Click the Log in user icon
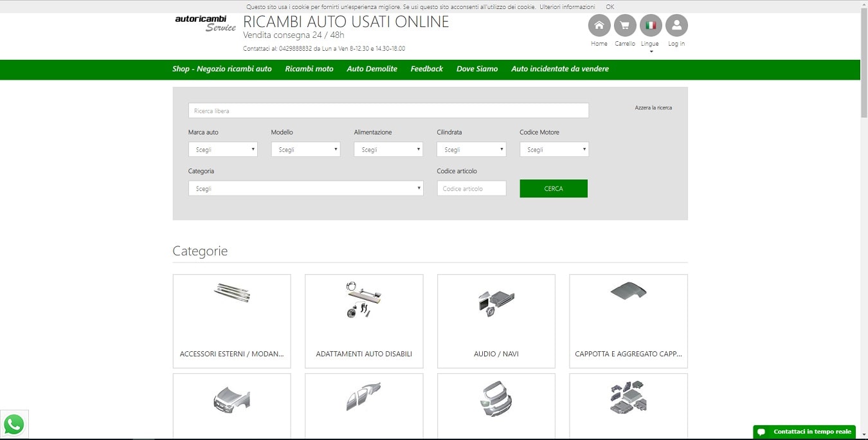The width and height of the screenshot is (868, 440). click(676, 26)
